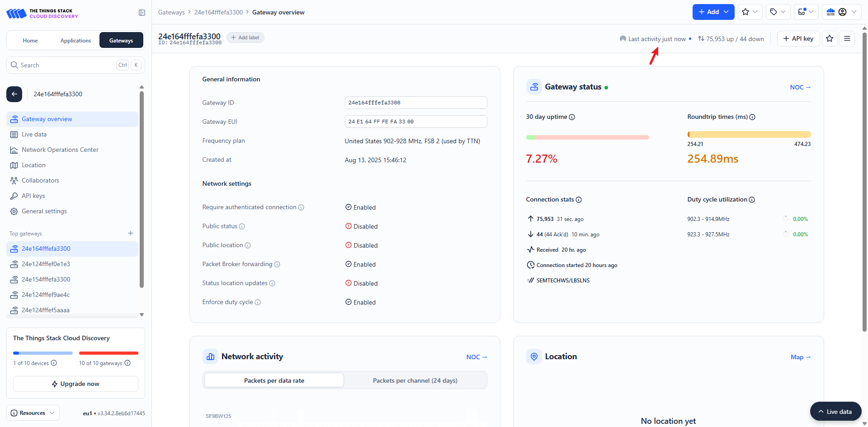Click info icon next to Enforce duty cycle
Viewport: 868px width, 427px height.
click(x=258, y=302)
